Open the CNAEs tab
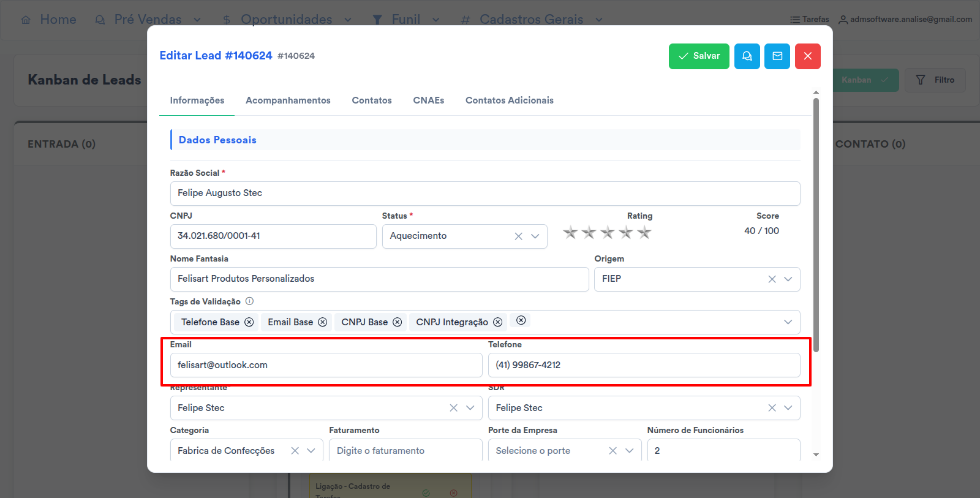 pyautogui.click(x=428, y=100)
